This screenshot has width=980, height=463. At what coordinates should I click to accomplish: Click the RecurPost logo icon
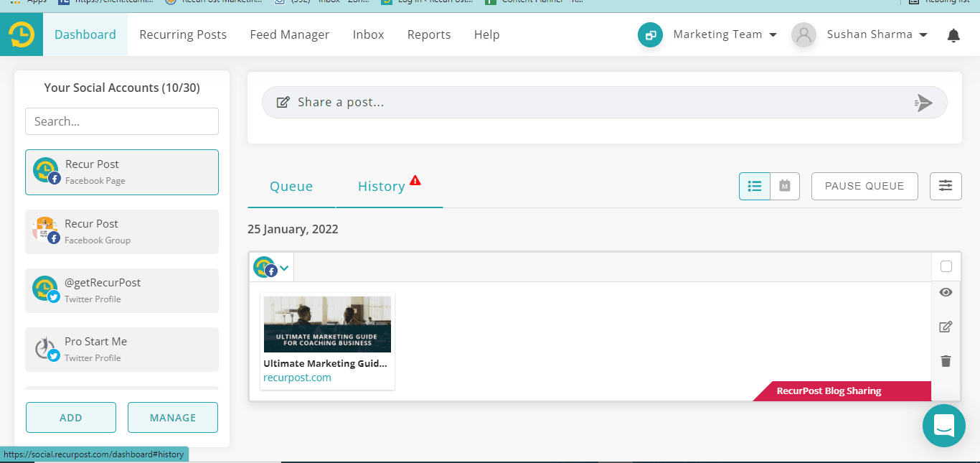coord(22,34)
